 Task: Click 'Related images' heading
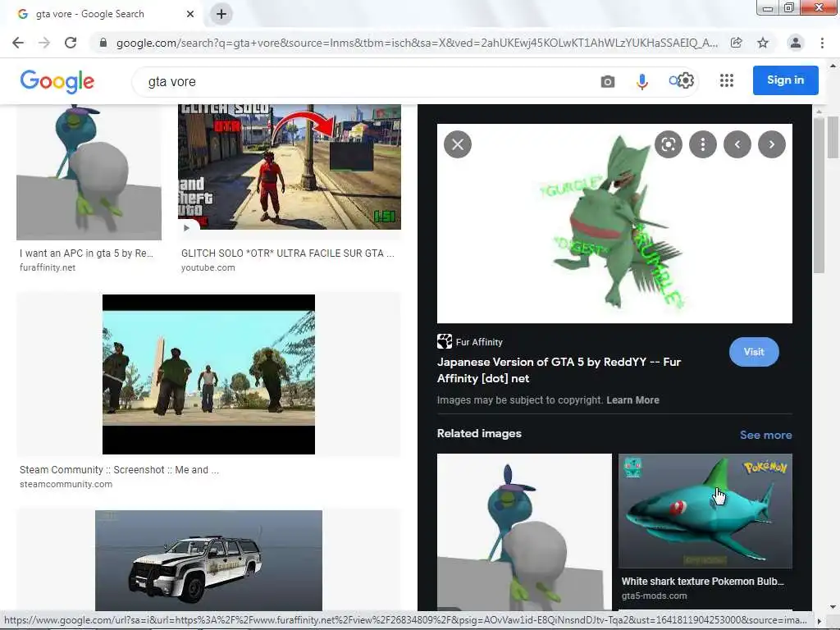[479, 433]
